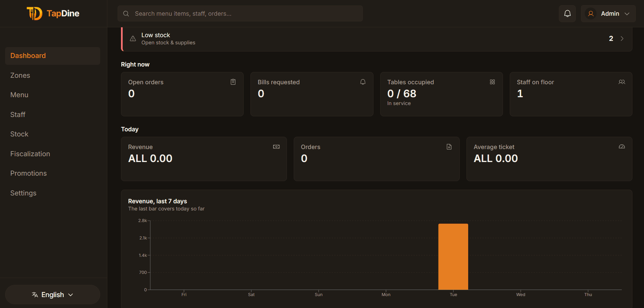Click the Right now heading
Image resolution: width=644 pixels, height=308 pixels.
135,64
